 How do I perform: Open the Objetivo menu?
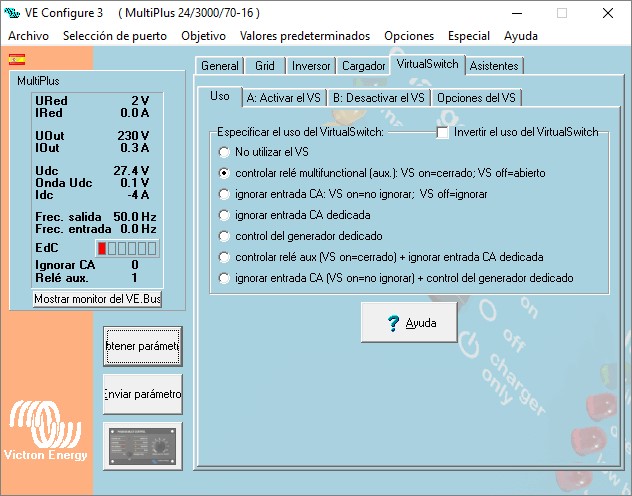(x=203, y=36)
